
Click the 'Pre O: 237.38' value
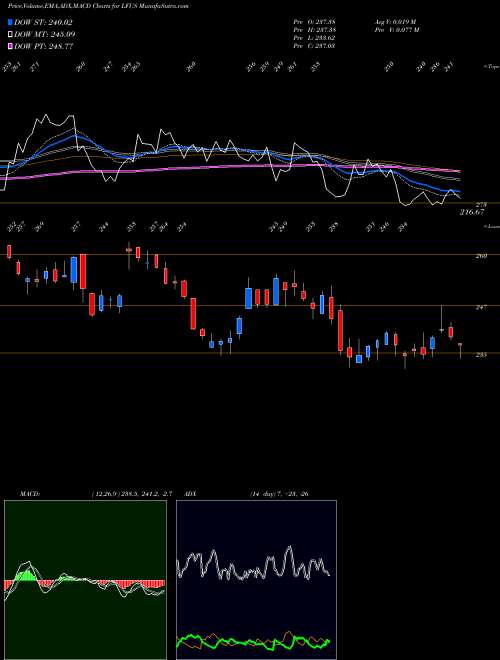point(314,22)
